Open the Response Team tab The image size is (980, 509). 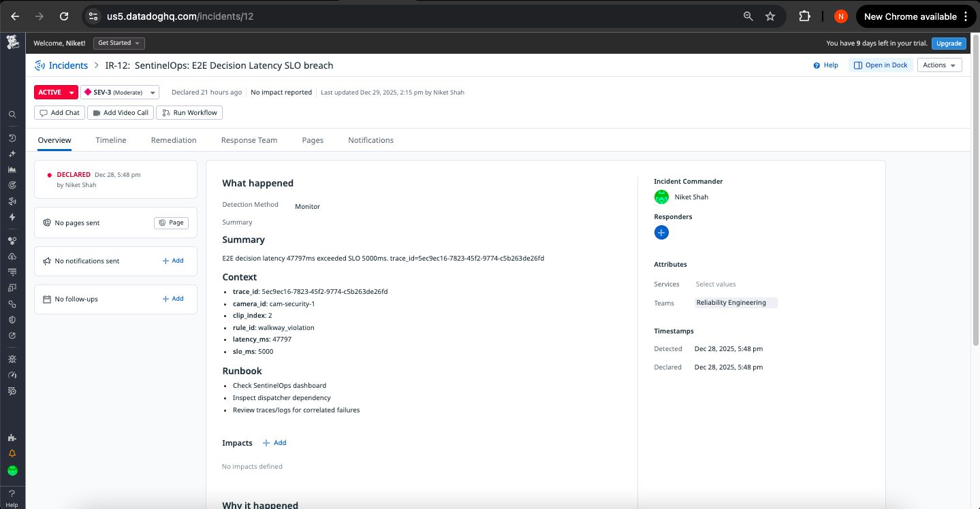pyautogui.click(x=249, y=140)
